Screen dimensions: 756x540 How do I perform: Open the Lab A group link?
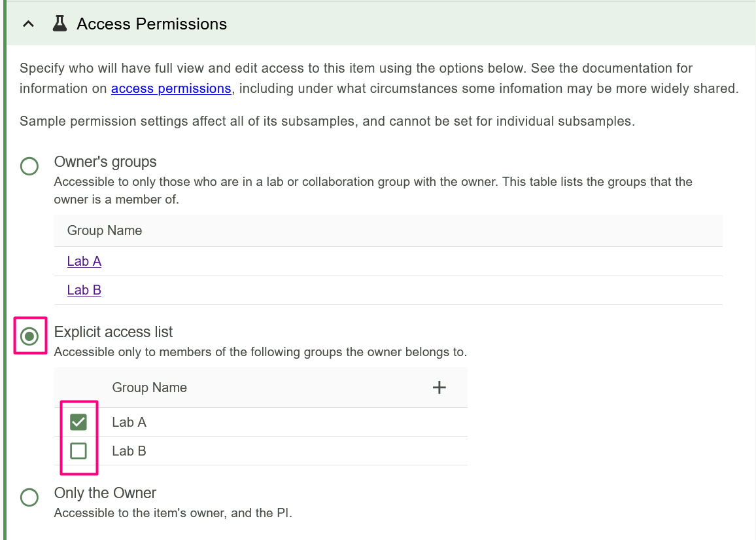[x=84, y=261]
